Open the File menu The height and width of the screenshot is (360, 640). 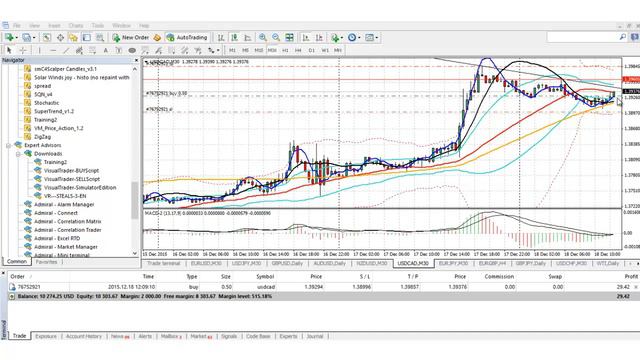(x=17, y=25)
